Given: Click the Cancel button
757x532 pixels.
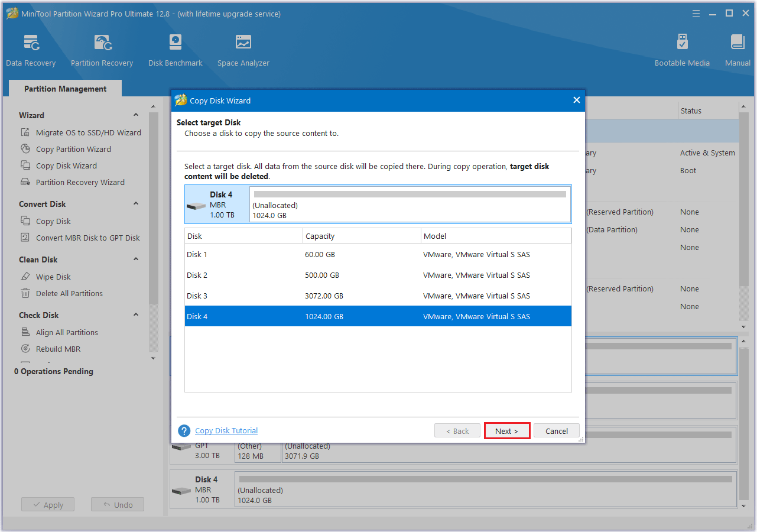Looking at the screenshot, I should coord(557,431).
